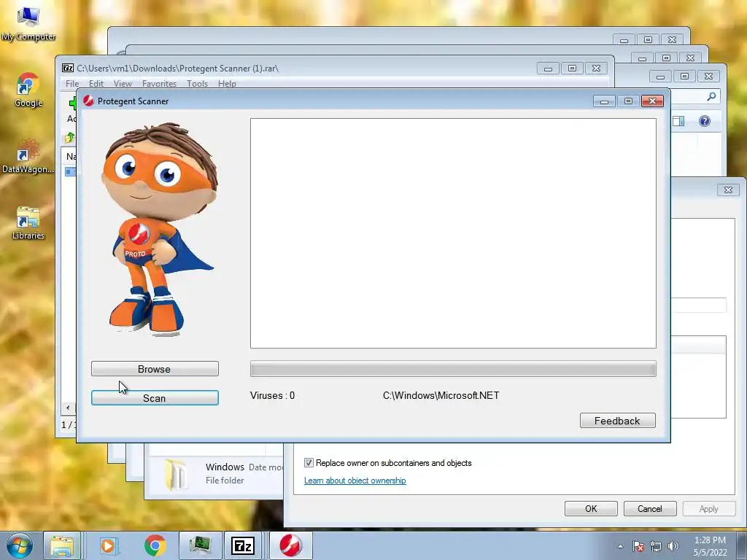Image resolution: width=747 pixels, height=560 pixels.
Task: Minimize the Protegent Scanner window
Action: (x=604, y=101)
